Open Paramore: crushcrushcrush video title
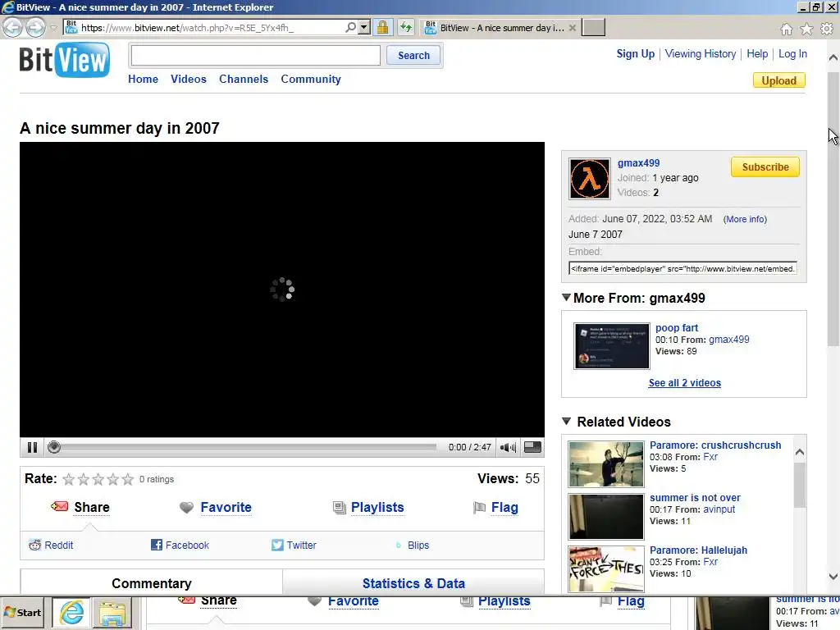Viewport: 840px width, 630px height. click(715, 445)
